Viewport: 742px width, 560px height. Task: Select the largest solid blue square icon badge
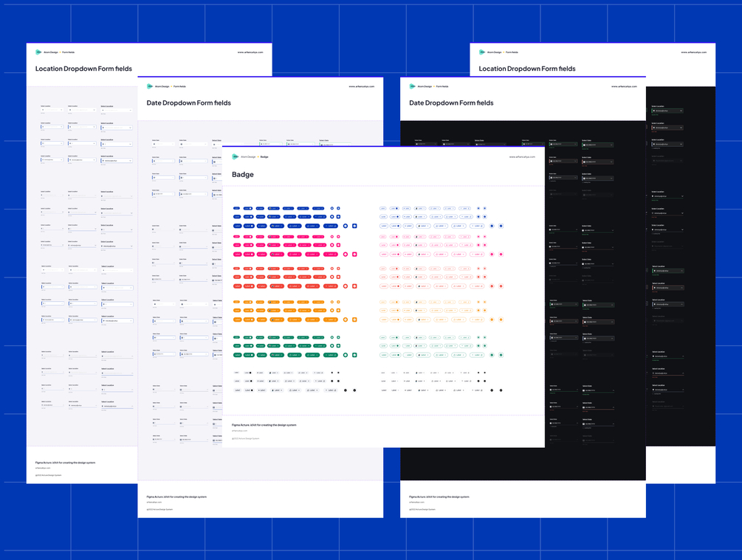pyautogui.click(x=354, y=226)
